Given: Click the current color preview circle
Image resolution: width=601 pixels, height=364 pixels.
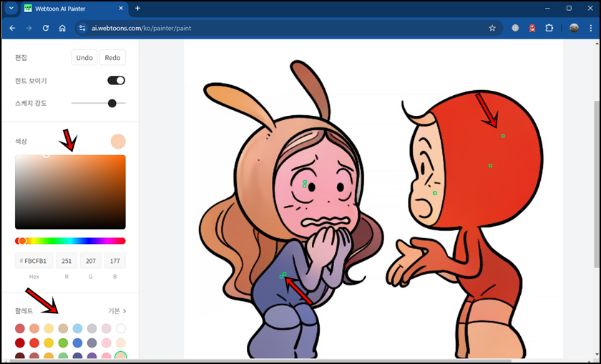Looking at the screenshot, I should tap(118, 142).
